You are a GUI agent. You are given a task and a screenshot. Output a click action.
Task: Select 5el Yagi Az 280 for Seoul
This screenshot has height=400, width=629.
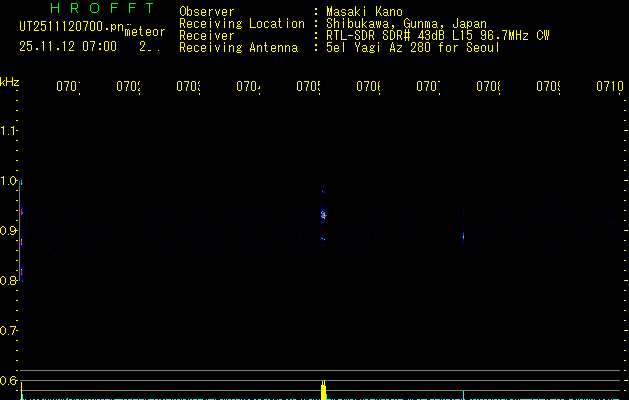[413, 48]
